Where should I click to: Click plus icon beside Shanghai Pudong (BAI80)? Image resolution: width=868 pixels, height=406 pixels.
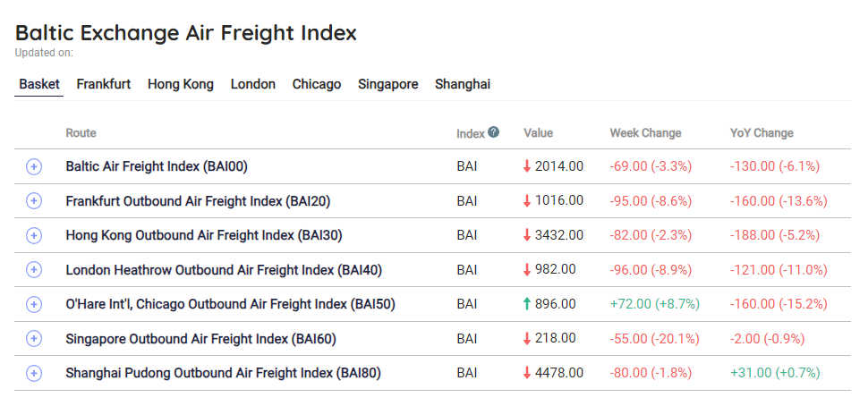[34, 373]
